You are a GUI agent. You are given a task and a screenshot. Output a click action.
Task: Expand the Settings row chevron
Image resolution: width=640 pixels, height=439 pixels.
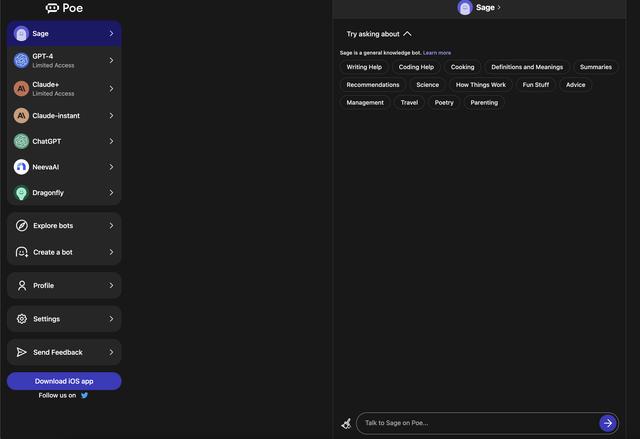coord(111,319)
